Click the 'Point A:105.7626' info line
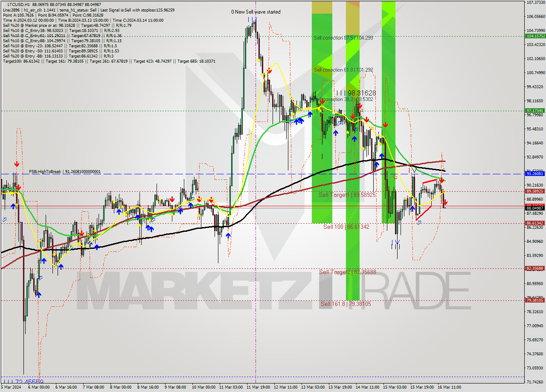The image size is (546, 392). (x=53, y=15)
